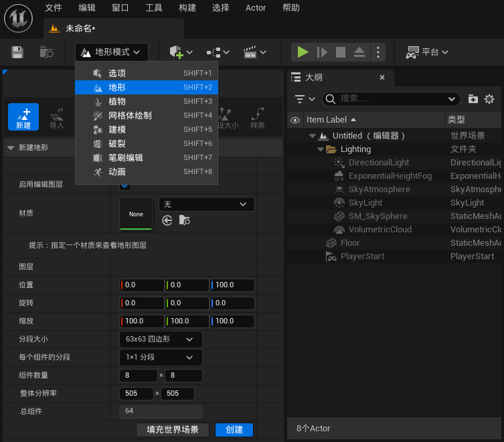Screen dimensions: 504x442
Task: Toggle visibility column eye icon
Action: tap(295, 120)
